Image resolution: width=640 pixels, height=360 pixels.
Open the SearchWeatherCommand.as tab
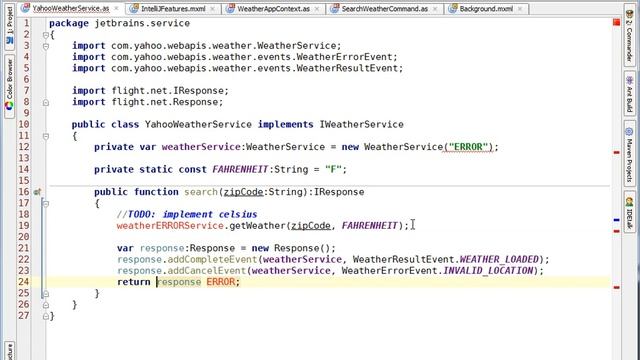click(384, 9)
